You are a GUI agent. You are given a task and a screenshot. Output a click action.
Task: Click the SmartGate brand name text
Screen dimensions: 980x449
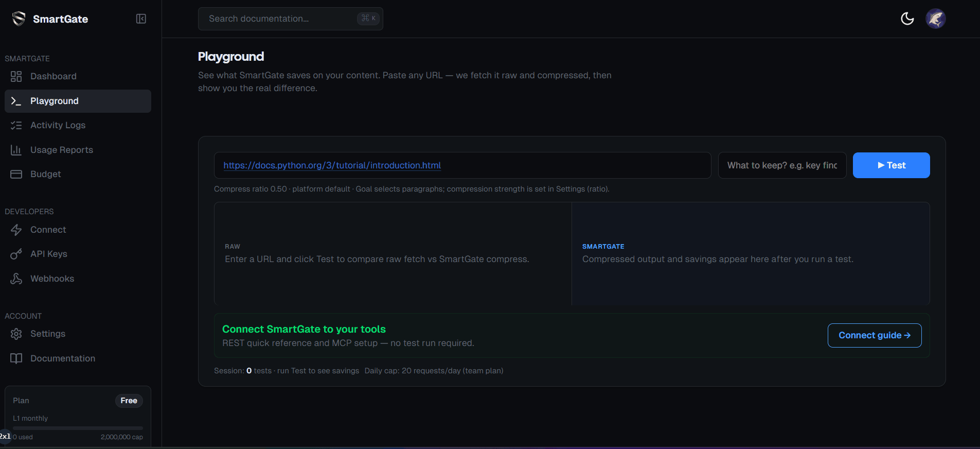(60, 19)
